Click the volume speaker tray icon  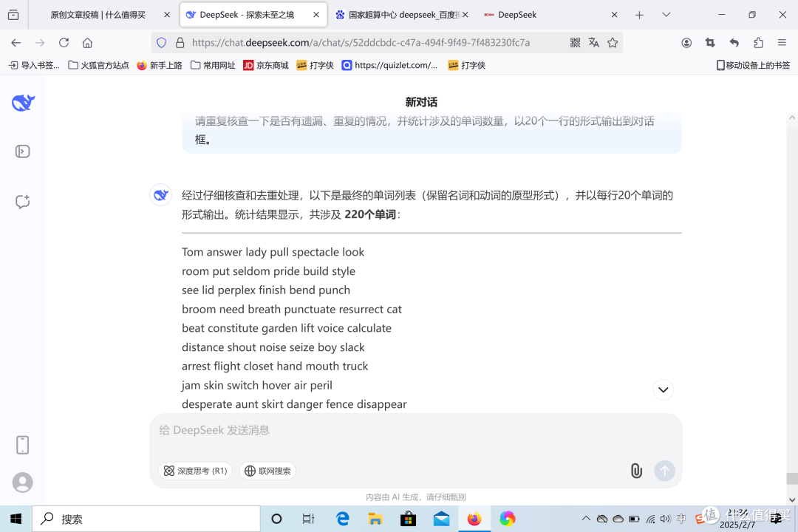point(665,519)
